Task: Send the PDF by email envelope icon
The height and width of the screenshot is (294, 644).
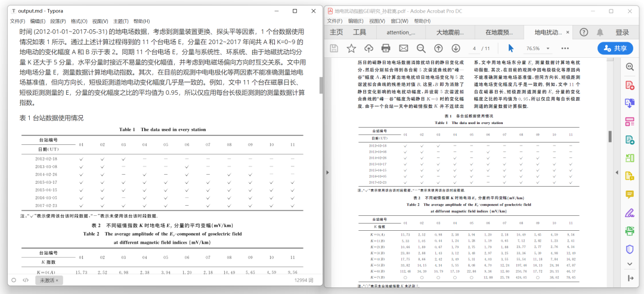Action: tap(403, 48)
